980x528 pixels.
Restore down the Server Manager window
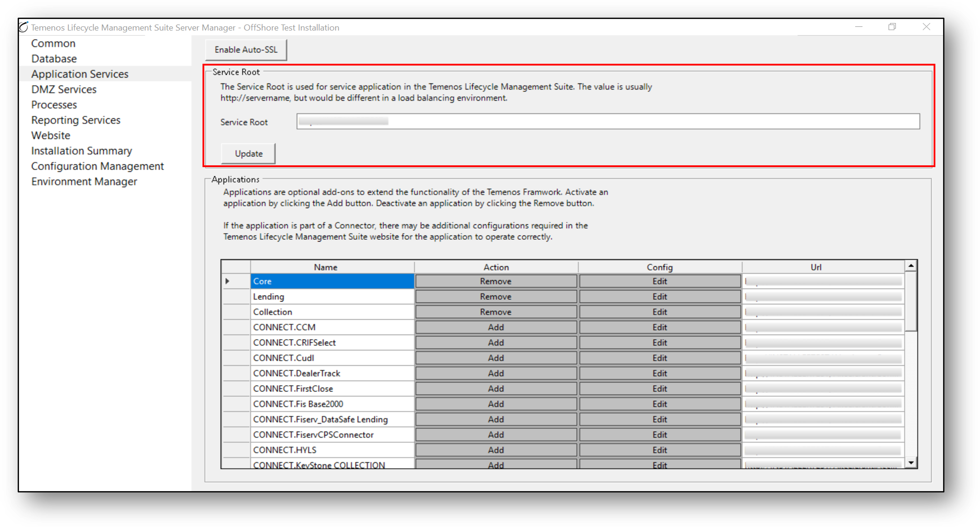892,27
